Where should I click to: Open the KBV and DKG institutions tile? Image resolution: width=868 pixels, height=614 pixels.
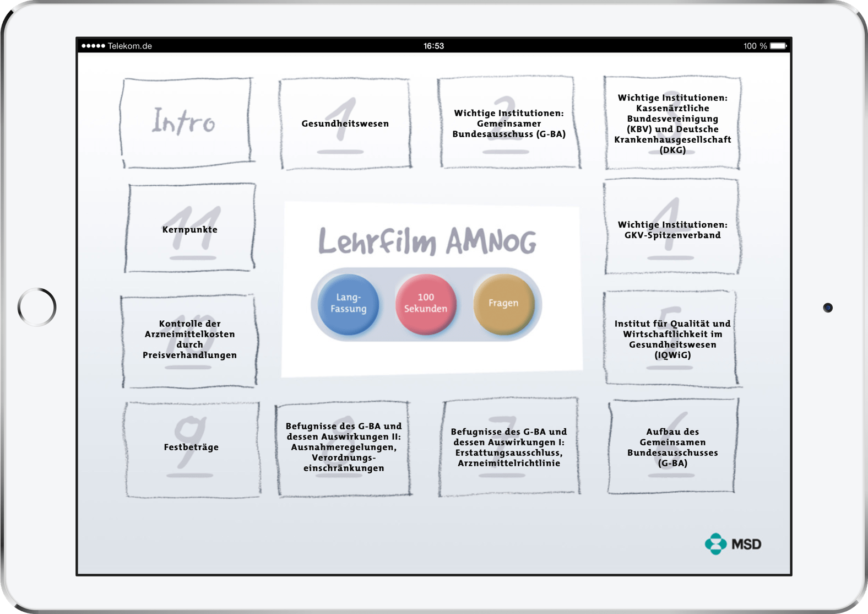coord(672,123)
